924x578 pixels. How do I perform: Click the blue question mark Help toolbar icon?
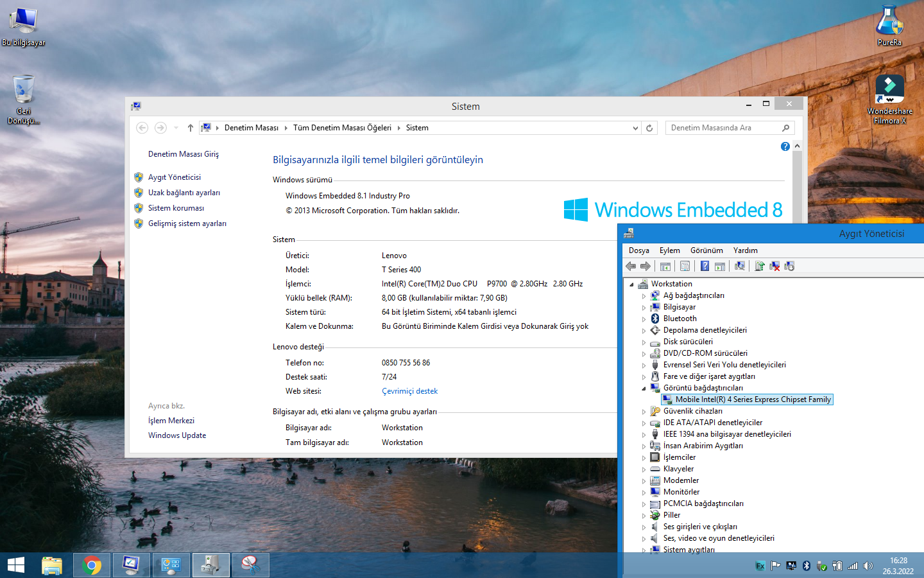[705, 266]
